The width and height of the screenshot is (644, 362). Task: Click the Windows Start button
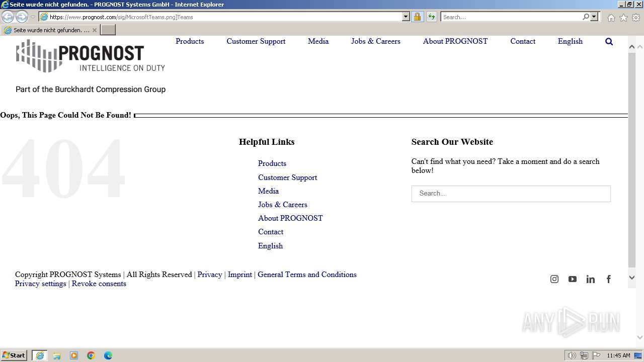coord(14,355)
